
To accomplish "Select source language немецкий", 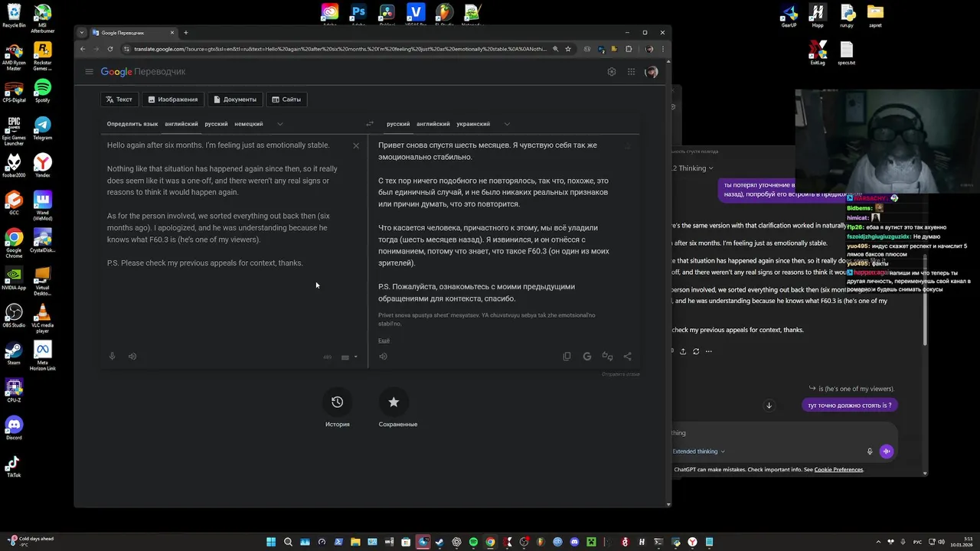I will coord(249,124).
